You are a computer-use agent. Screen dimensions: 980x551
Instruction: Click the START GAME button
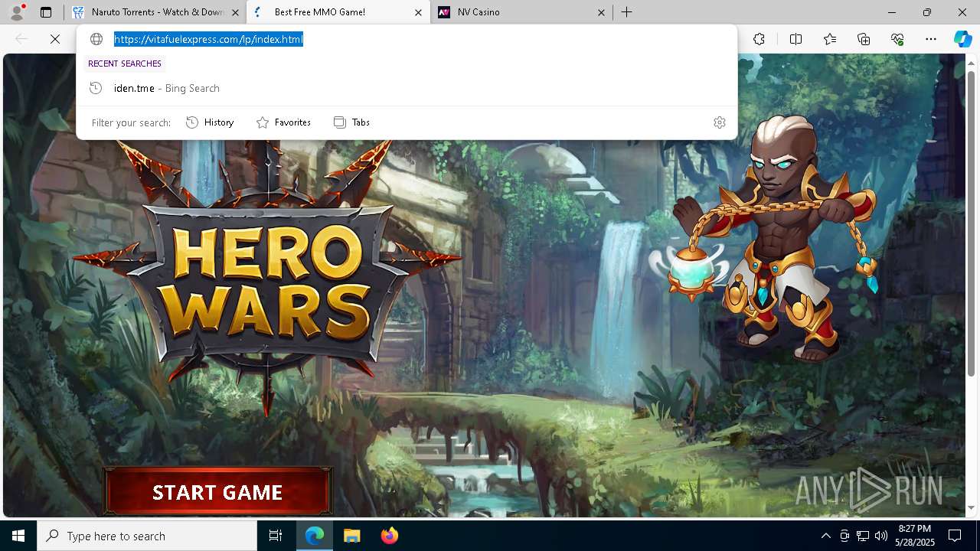click(x=217, y=492)
